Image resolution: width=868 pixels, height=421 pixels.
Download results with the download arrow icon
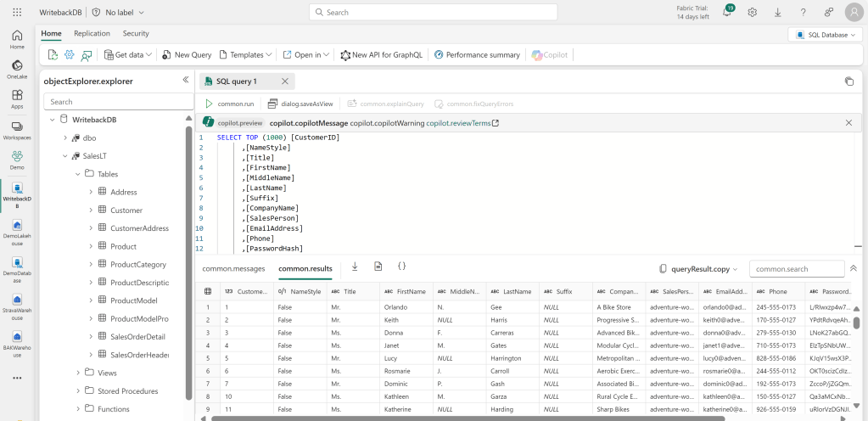(355, 267)
